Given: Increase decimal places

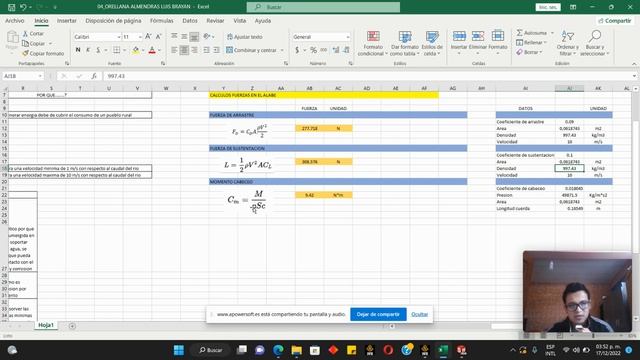Looking at the screenshot, I should 336,50.
